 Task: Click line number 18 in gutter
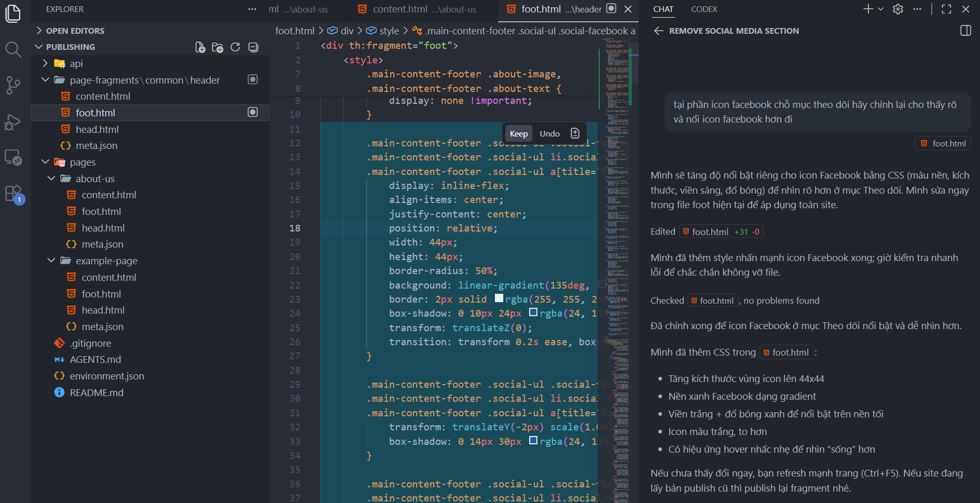[295, 228]
